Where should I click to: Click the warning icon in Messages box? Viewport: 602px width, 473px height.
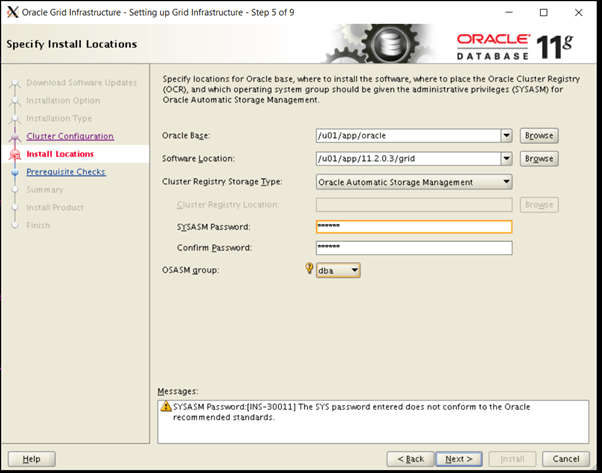click(x=165, y=407)
